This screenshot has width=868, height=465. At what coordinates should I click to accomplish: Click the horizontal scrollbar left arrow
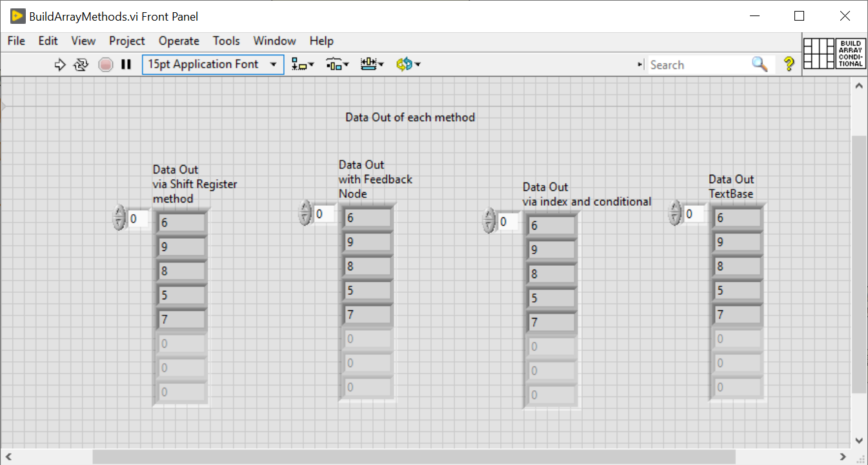pyautogui.click(x=8, y=457)
